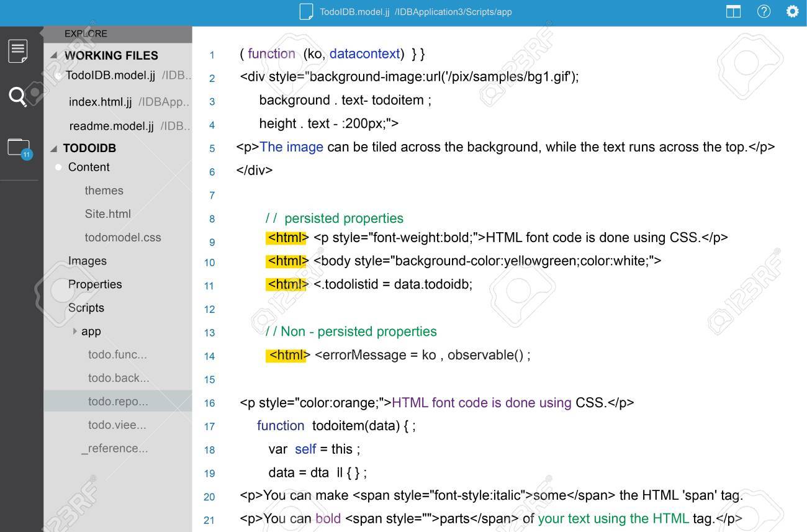
Task: Open Site.html file
Action: coord(107,214)
